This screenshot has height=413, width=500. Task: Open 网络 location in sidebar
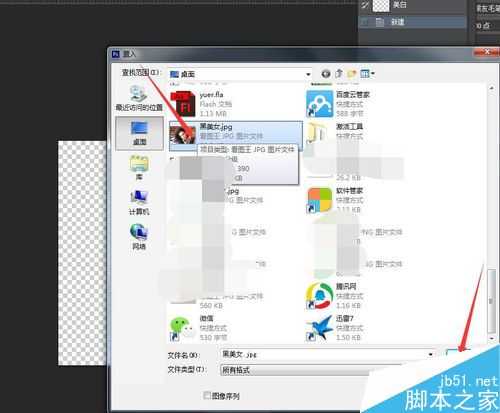click(139, 237)
